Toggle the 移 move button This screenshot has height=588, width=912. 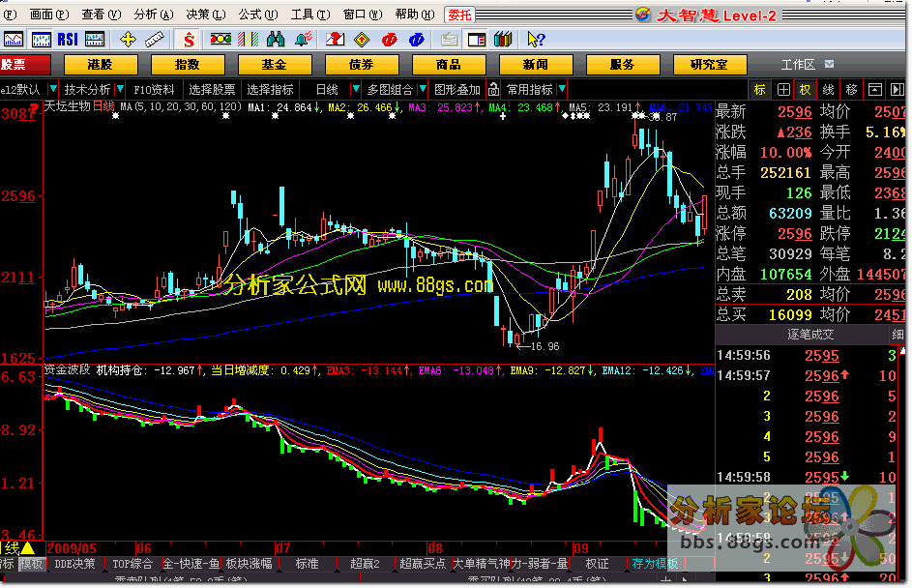click(x=851, y=90)
